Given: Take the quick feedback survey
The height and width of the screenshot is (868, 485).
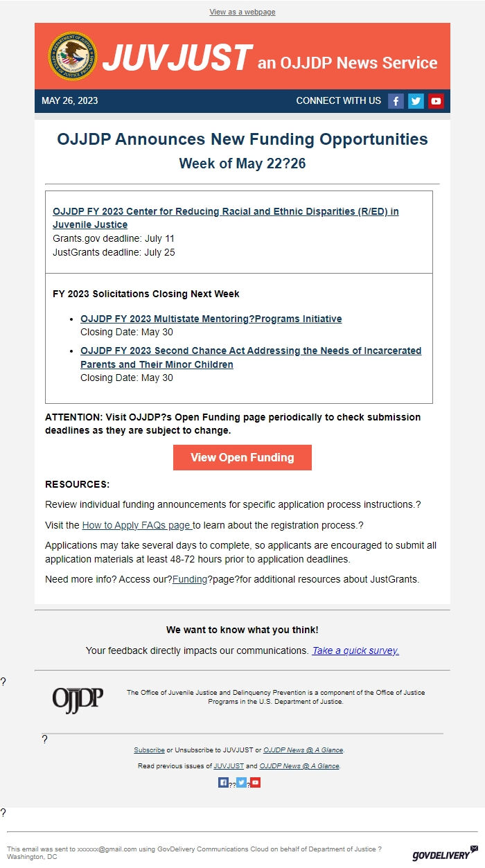Looking at the screenshot, I should pyautogui.click(x=355, y=650).
